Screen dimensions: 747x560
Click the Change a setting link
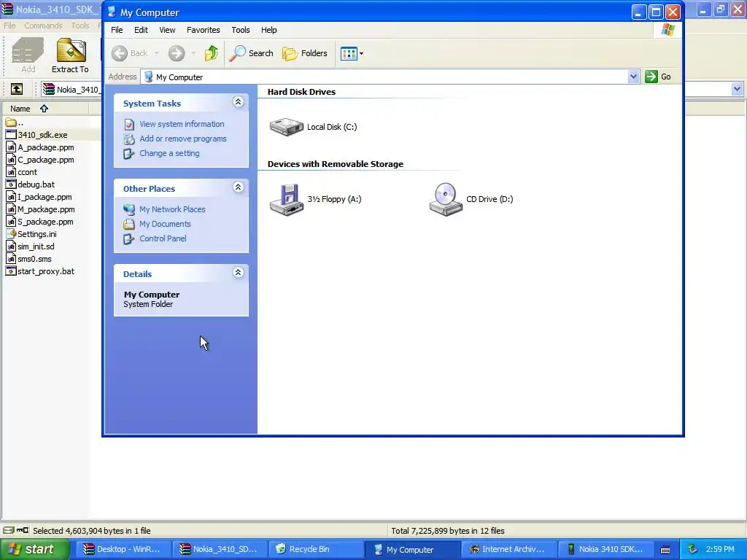coord(169,153)
